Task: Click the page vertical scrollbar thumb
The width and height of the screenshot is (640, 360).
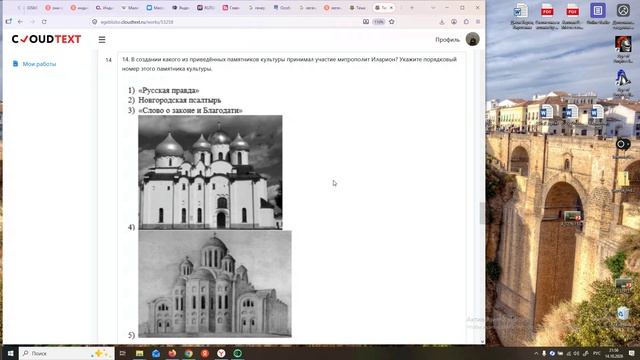Action: pyautogui.click(x=482, y=213)
